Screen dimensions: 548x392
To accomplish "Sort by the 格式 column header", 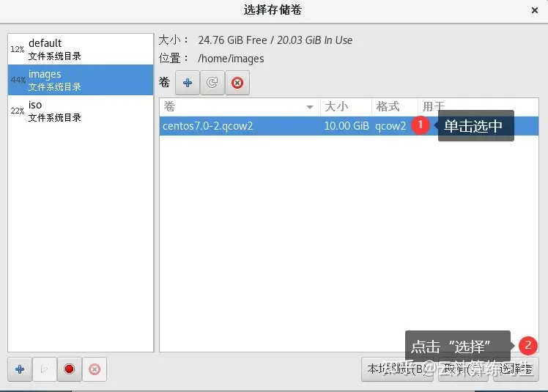I will point(395,107).
